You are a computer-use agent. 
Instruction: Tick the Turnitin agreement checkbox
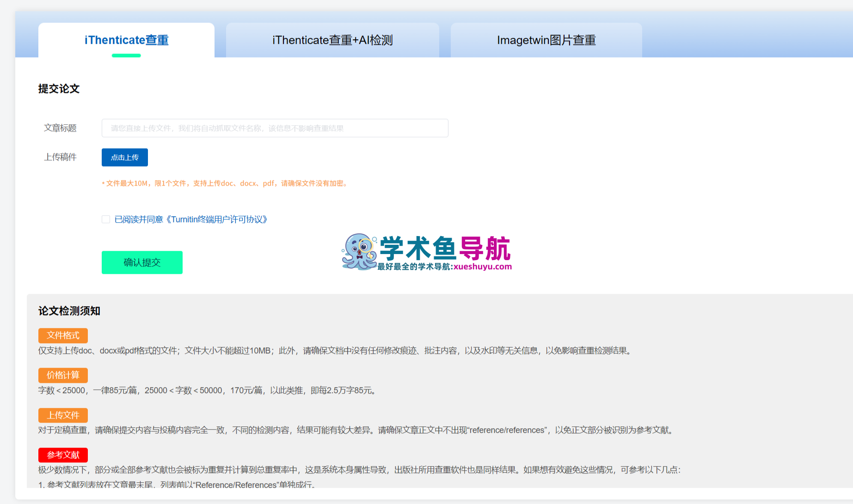pos(106,219)
